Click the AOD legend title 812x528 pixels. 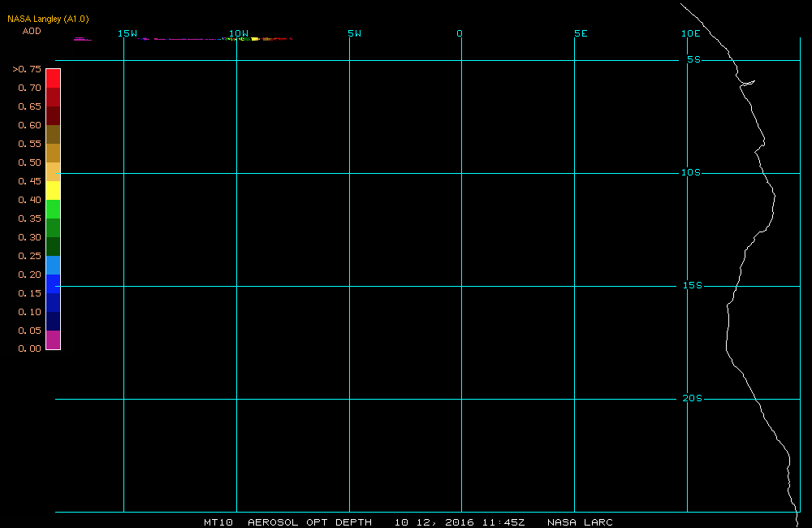pyautogui.click(x=32, y=31)
